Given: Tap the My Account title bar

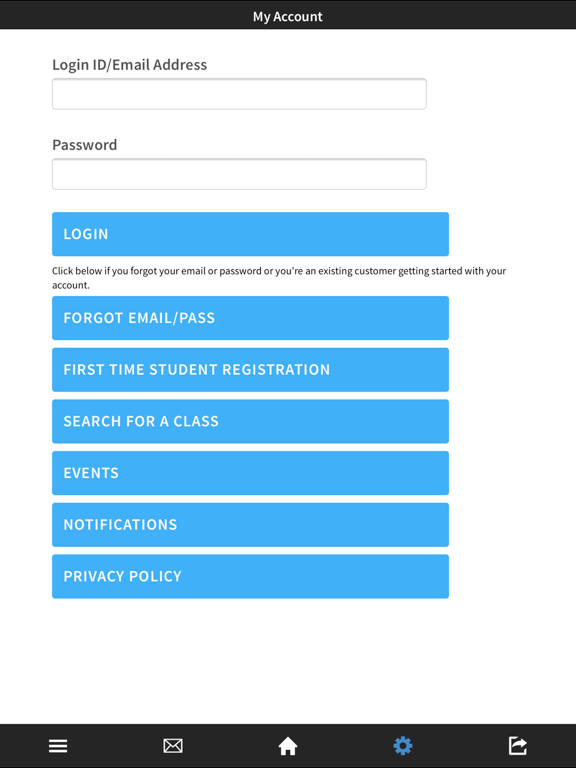Looking at the screenshot, I should coord(288,15).
